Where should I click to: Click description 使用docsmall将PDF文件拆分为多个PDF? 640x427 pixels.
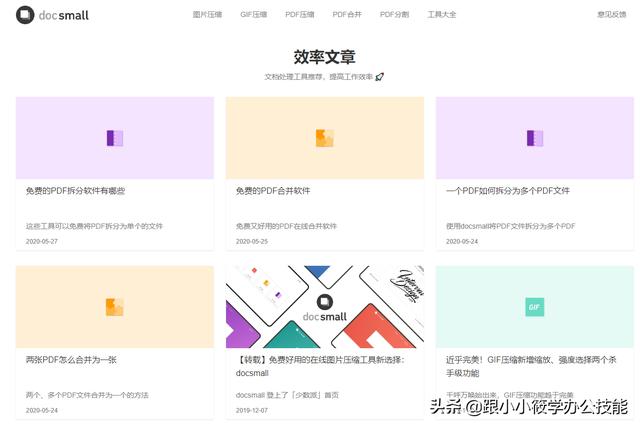click(x=511, y=226)
